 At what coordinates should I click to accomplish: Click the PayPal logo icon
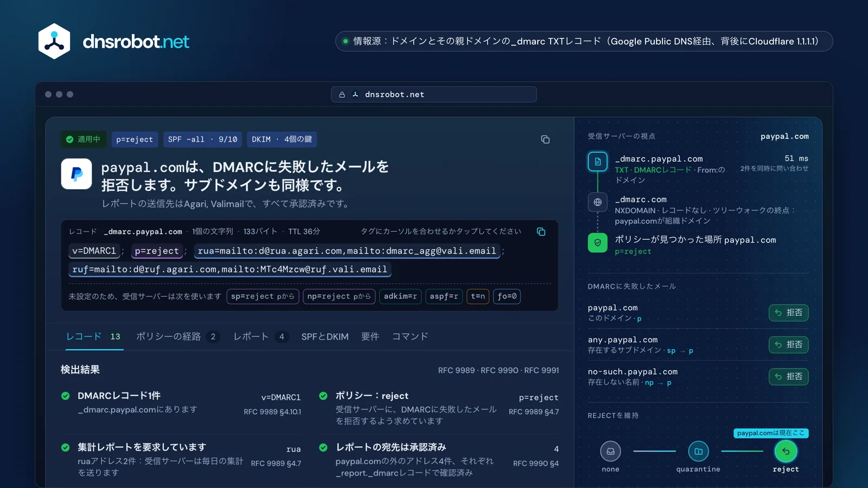point(76,174)
